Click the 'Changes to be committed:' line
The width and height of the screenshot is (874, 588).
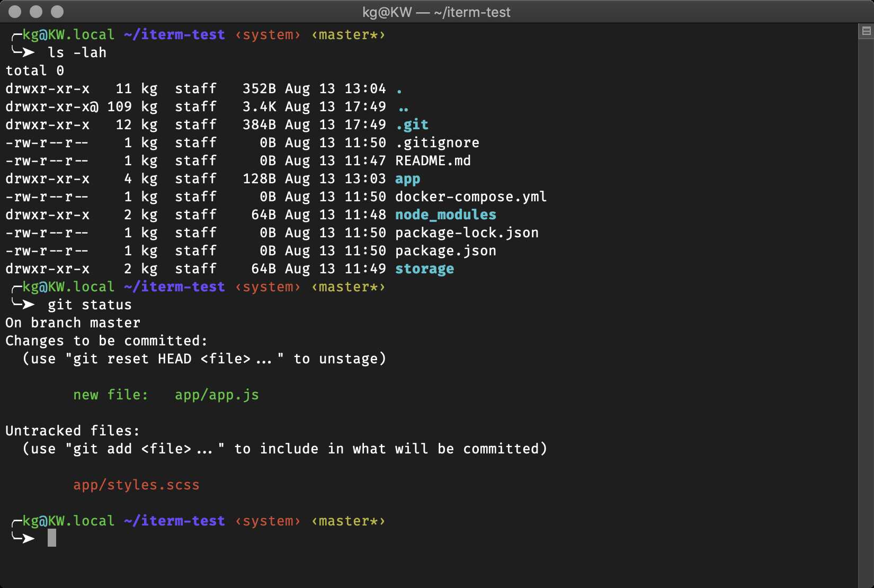106,341
